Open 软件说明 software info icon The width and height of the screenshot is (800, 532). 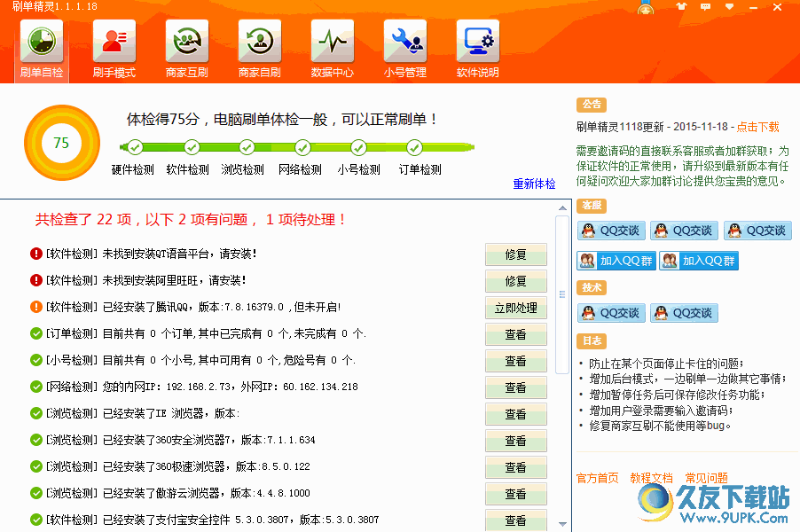[x=477, y=42]
